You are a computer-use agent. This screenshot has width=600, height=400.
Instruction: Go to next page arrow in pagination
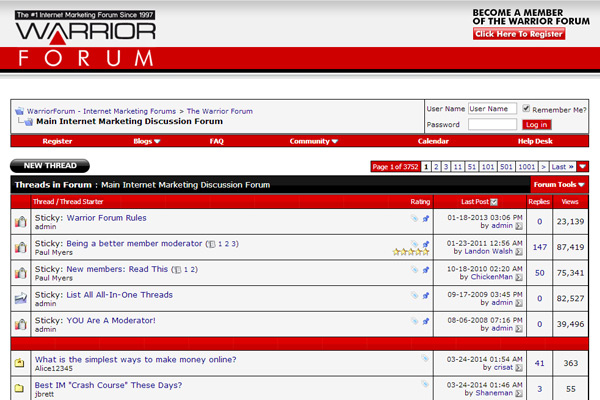[x=543, y=167]
